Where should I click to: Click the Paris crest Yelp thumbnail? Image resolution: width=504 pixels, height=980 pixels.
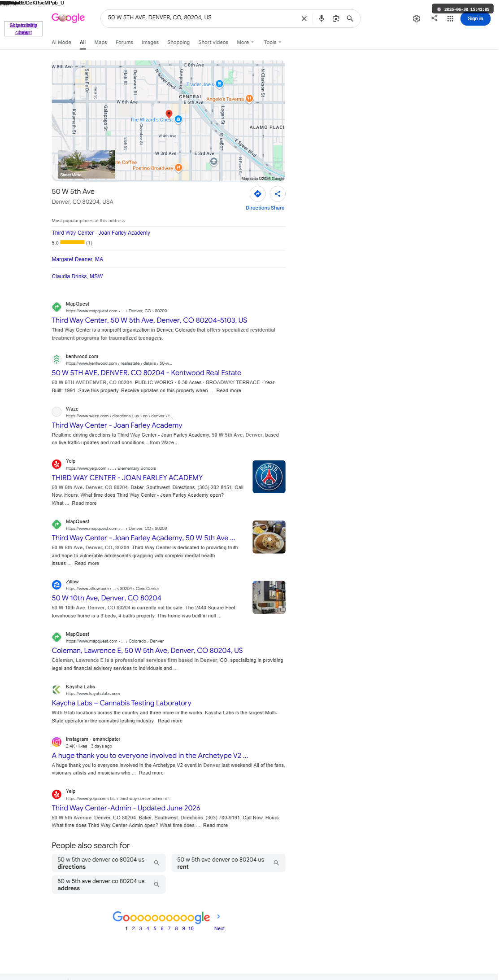pos(269,477)
